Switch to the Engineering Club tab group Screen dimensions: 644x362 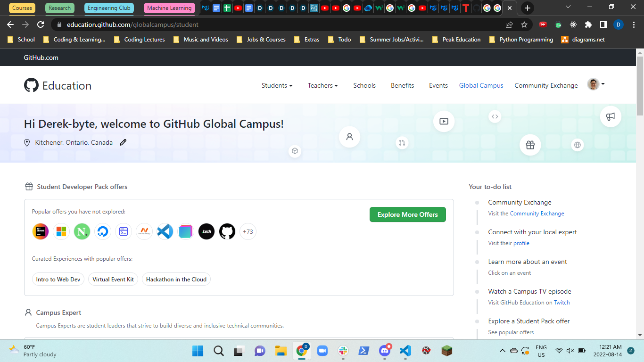(x=109, y=8)
